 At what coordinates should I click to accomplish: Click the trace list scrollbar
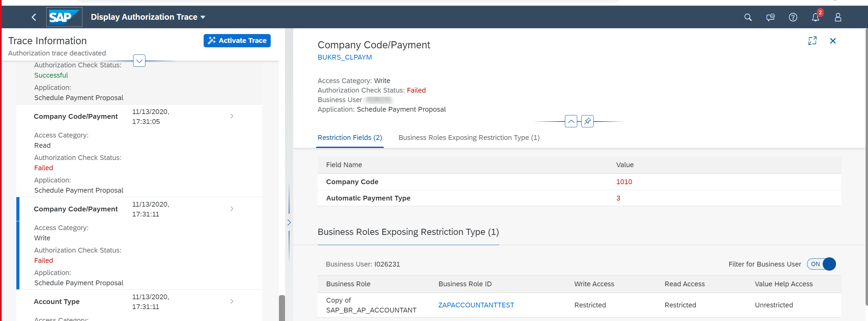click(282, 308)
